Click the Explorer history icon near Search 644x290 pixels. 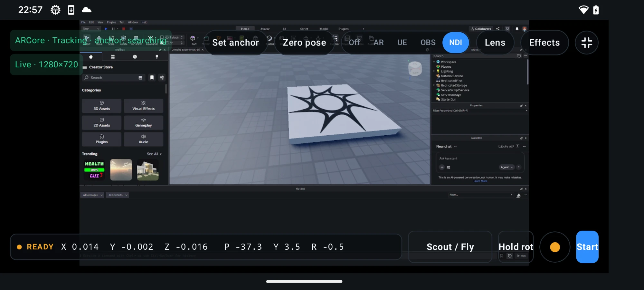pyautogui.click(x=519, y=56)
